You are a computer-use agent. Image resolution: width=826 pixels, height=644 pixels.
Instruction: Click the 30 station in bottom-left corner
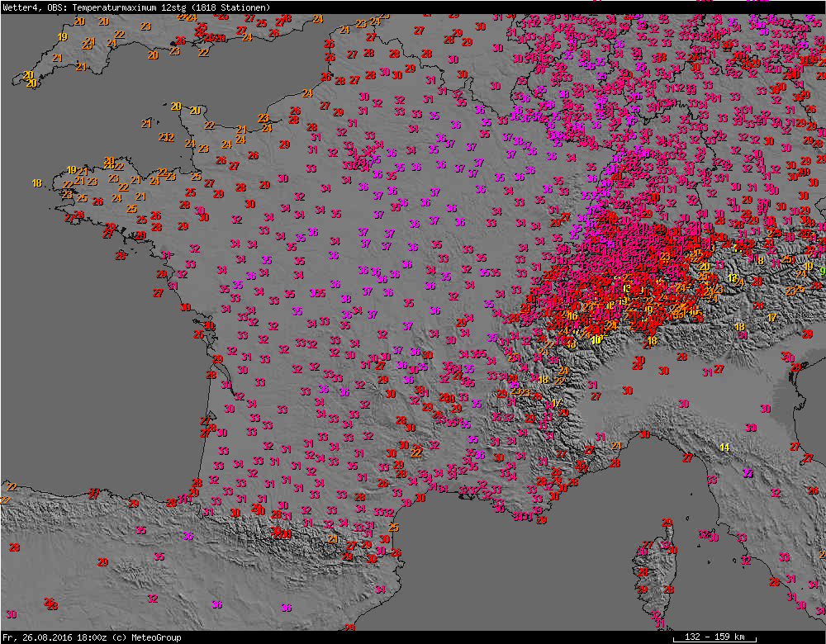click(11, 614)
